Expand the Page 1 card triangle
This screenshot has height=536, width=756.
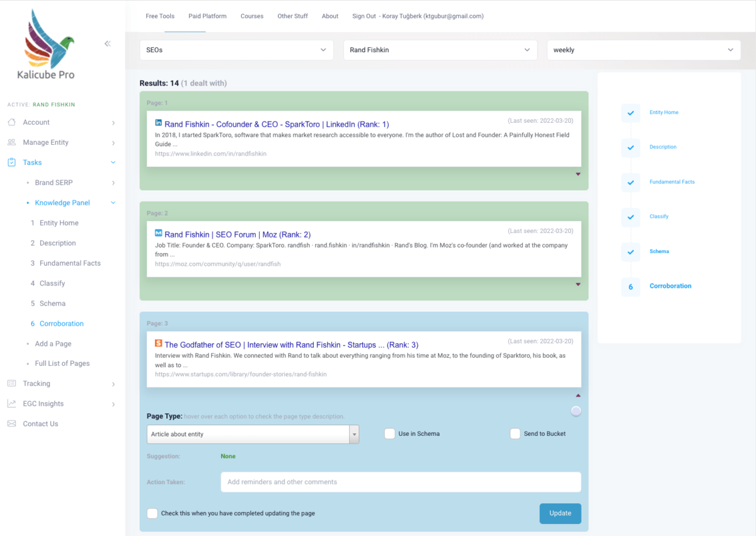[578, 174]
